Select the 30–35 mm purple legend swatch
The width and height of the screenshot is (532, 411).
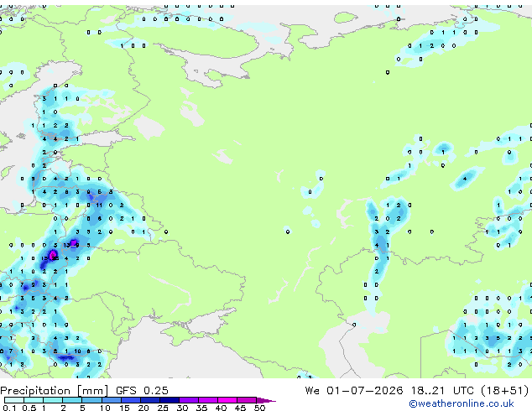click(x=189, y=400)
